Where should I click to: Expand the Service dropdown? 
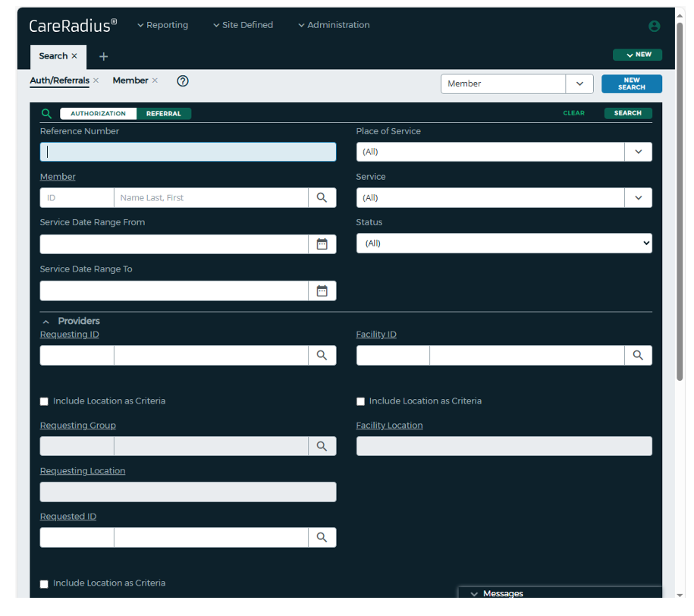pyautogui.click(x=638, y=197)
